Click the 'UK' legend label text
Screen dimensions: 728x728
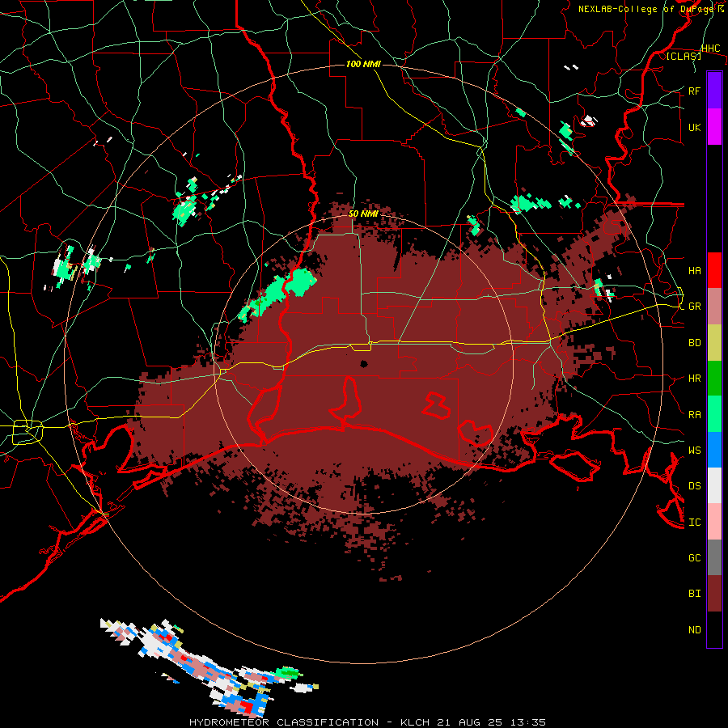(x=694, y=127)
